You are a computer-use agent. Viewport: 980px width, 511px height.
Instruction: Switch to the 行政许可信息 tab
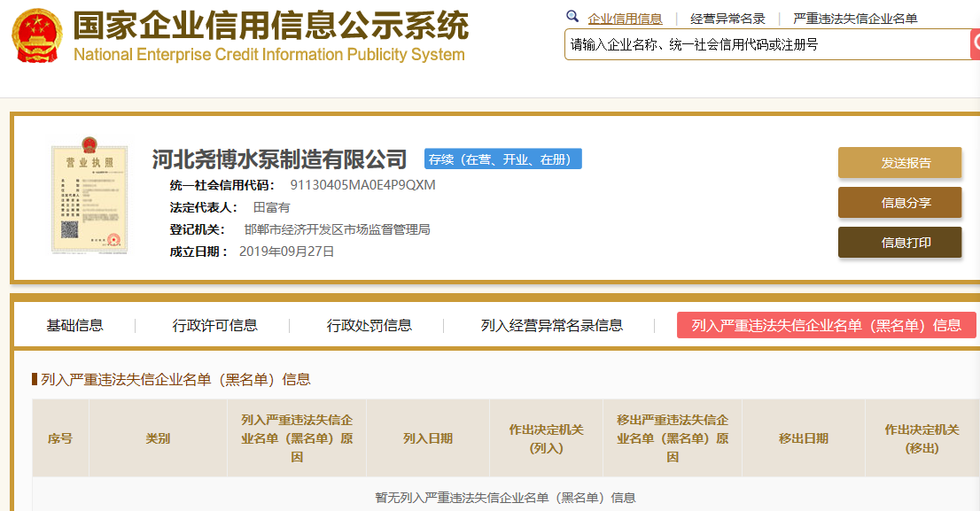click(215, 326)
